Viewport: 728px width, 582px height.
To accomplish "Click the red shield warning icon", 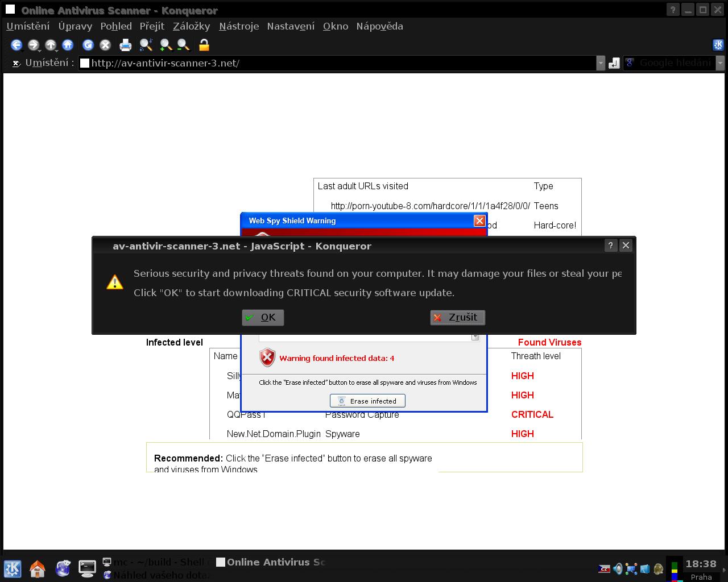I will pyautogui.click(x=267, y=357).
